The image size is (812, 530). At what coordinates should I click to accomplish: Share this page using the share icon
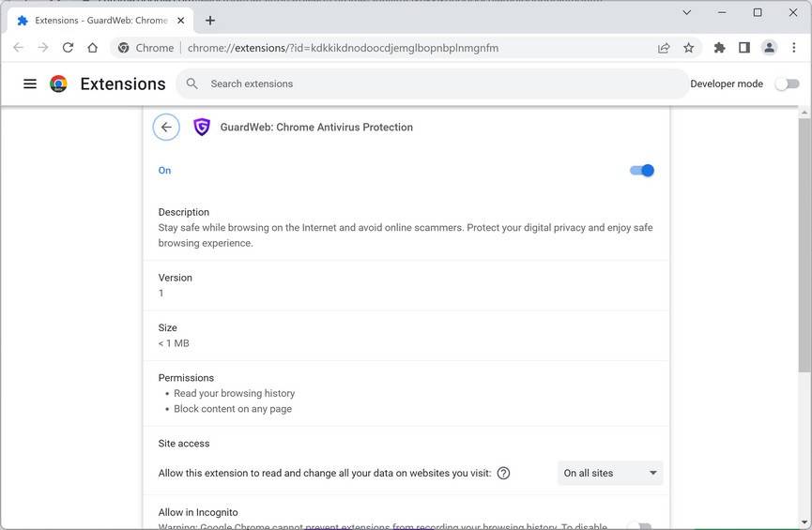tap(664, 48)
